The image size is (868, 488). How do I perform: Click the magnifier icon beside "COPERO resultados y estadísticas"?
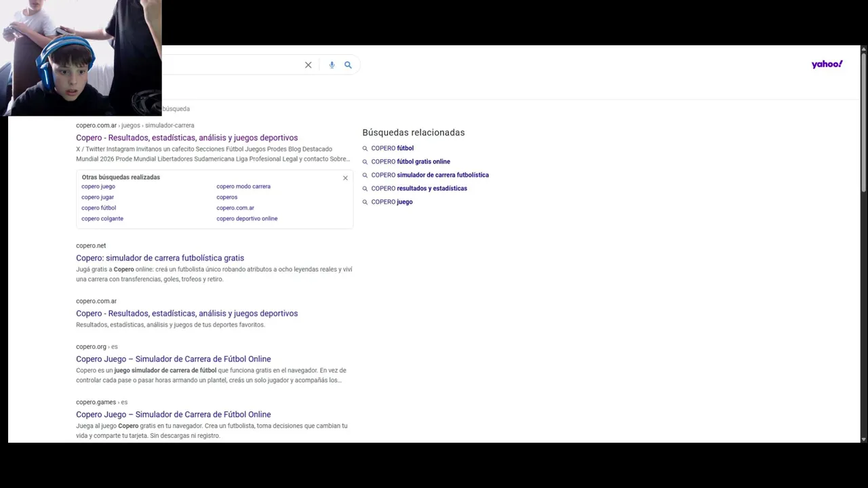coord(365,188)
